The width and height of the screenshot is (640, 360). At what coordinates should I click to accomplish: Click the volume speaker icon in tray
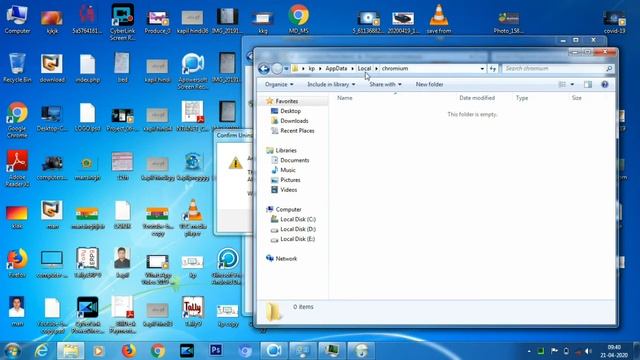point(588,351)
